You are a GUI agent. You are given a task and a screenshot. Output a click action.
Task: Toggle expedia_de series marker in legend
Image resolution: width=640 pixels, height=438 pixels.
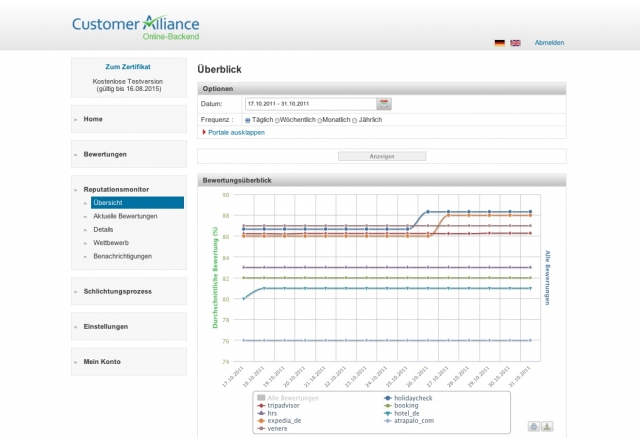click(x=261, y=421)
